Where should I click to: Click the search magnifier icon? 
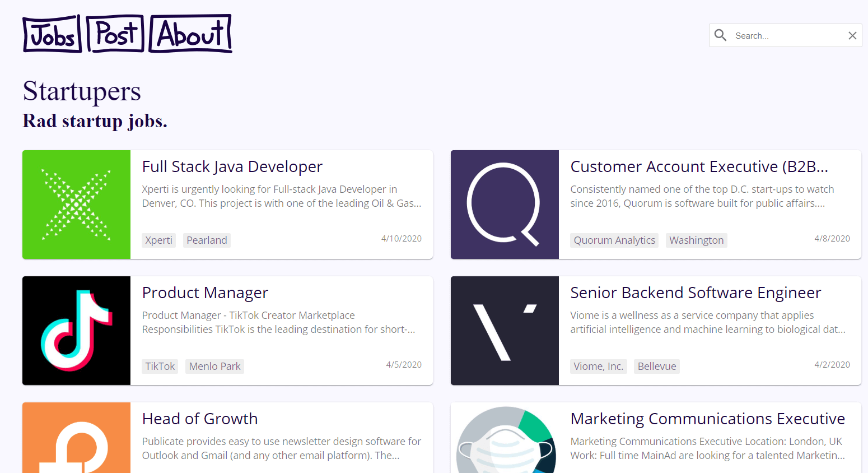(x=721, y=35)
